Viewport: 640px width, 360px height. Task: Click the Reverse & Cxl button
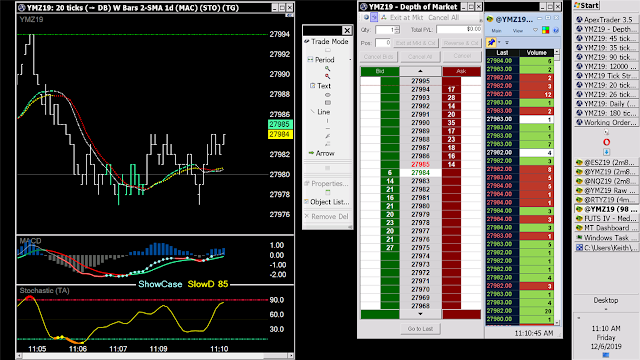461,43
